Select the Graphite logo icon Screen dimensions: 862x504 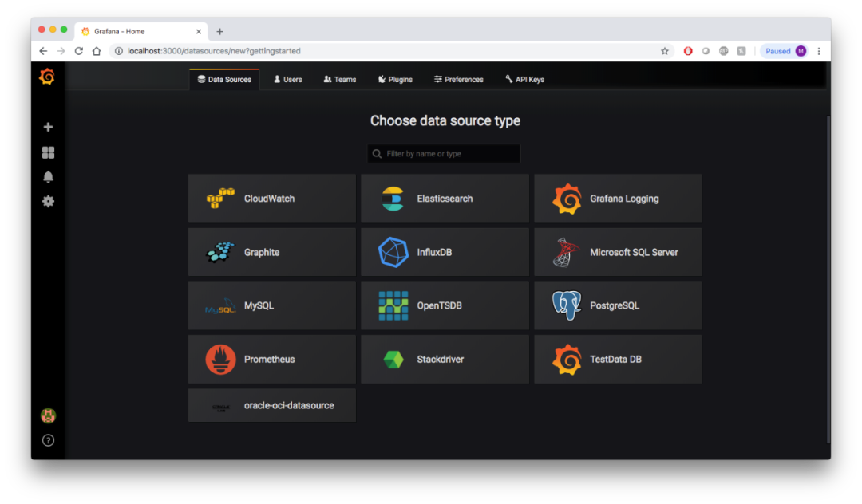pos(220,252)
